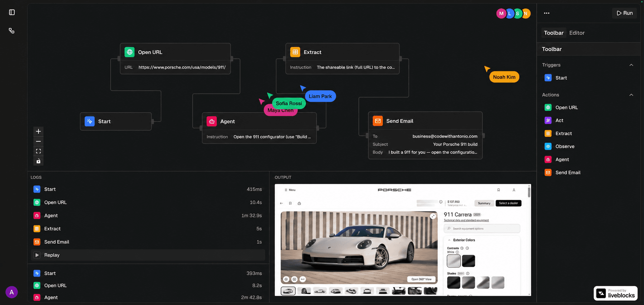This screenshot has height=305, width=644.
Task: Play the Replay of the run
Action: tap(148, 255)
